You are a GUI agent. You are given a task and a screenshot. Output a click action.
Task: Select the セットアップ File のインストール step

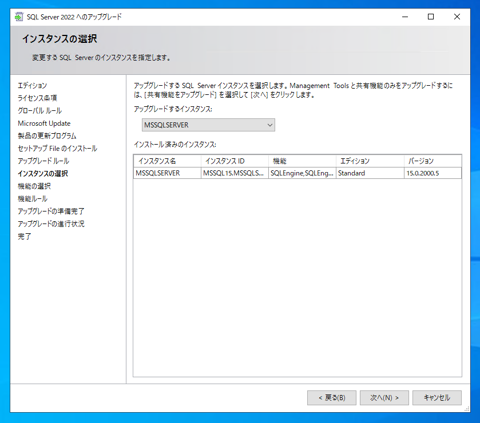[x=57, y=148]
